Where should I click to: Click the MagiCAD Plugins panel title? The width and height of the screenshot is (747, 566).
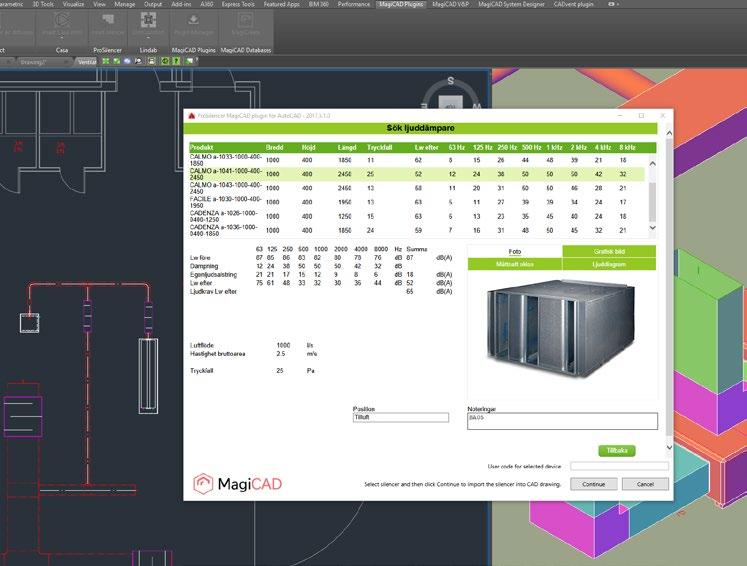point(193,50)
